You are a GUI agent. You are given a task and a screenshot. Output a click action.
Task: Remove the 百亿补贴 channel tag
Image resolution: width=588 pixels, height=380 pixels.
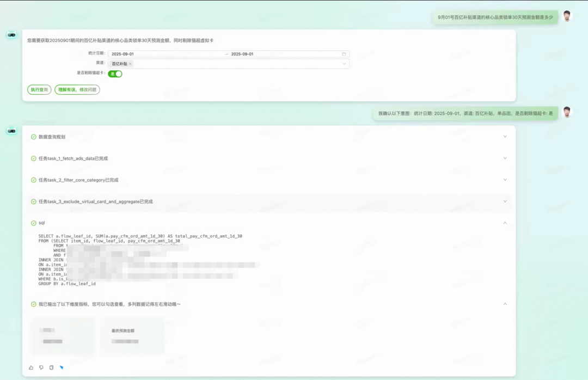(130, 64)
